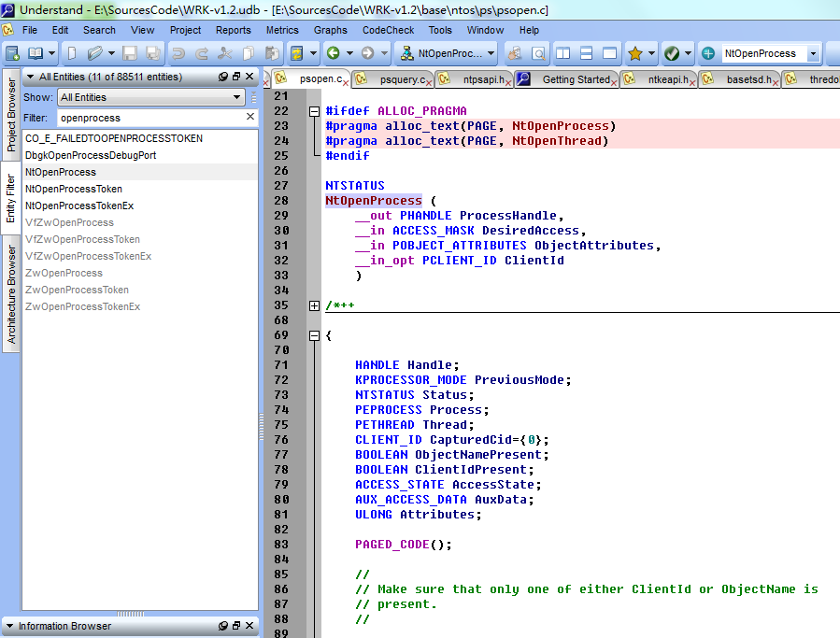Select NtOpenProcessToken in entity list
840x638 pixels.
pyautogui.click(x=74, y=189)
